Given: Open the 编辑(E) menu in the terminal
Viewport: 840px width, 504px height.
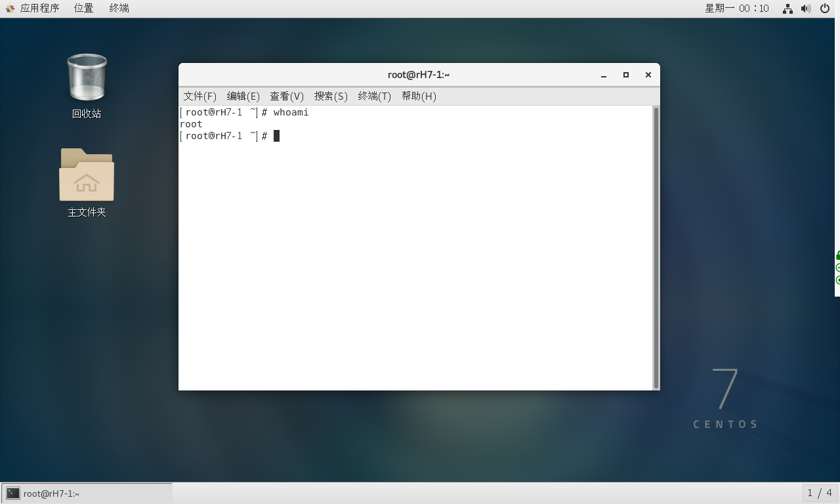Looking at the screenshot, I should point(243,96).
